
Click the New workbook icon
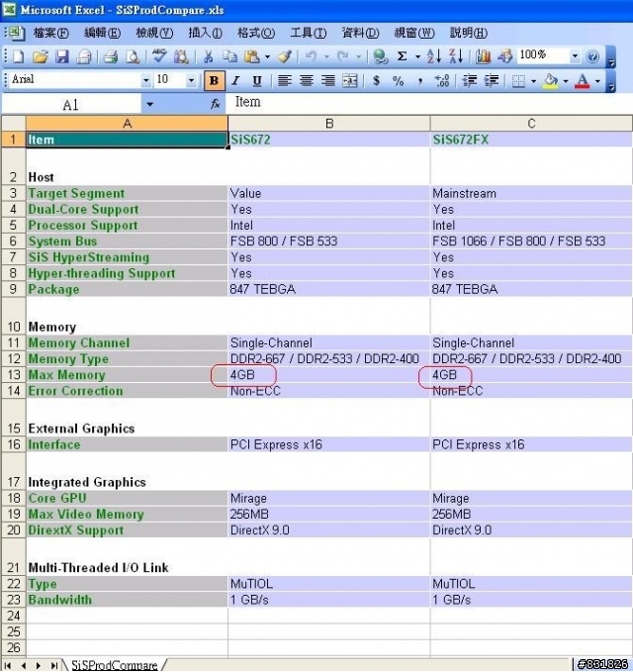coord(19,56)
